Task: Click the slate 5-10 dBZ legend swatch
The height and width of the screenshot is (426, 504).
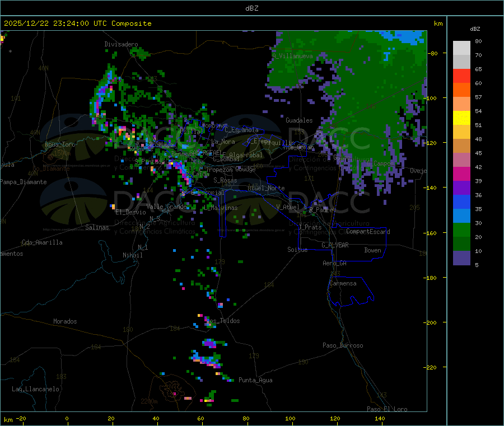Action: tap(461, 258)
